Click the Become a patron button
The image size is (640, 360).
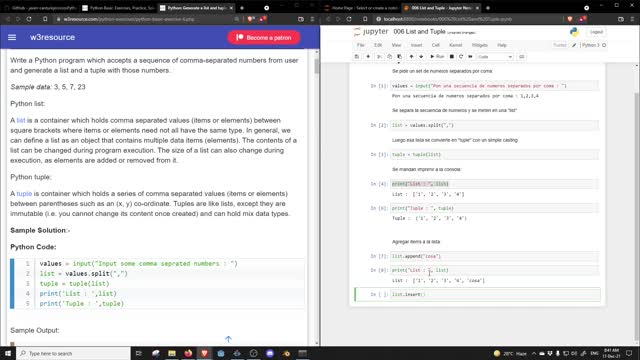264,38
